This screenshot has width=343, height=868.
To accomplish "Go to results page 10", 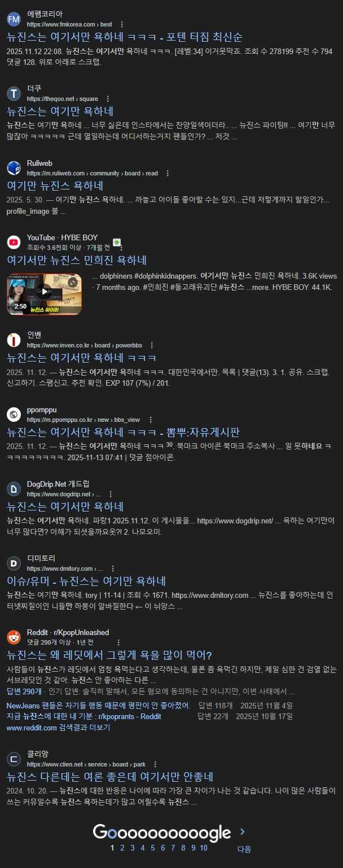I will point(203,848).
